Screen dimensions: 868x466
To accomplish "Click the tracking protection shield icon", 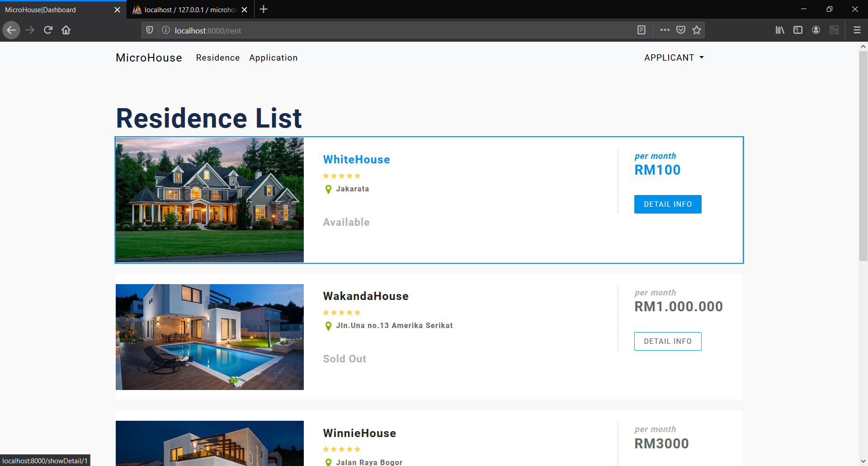I will (x=150, y=30).
